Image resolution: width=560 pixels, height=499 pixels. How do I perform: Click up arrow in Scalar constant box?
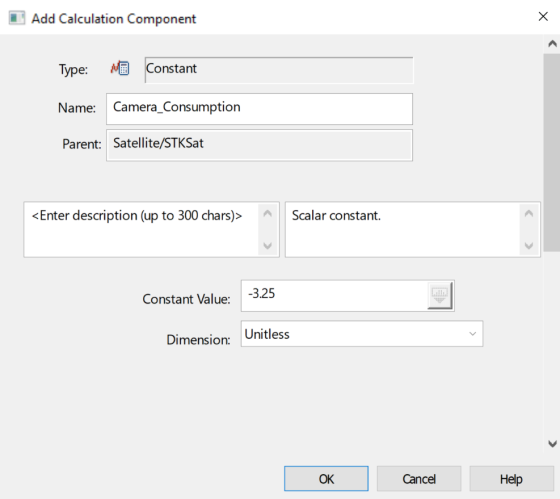529,214
